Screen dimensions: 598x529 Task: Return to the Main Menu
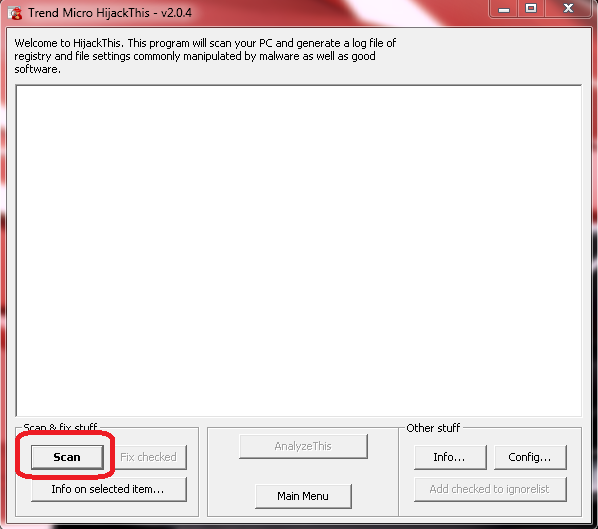pyautogui.click(x=303, y=496)
